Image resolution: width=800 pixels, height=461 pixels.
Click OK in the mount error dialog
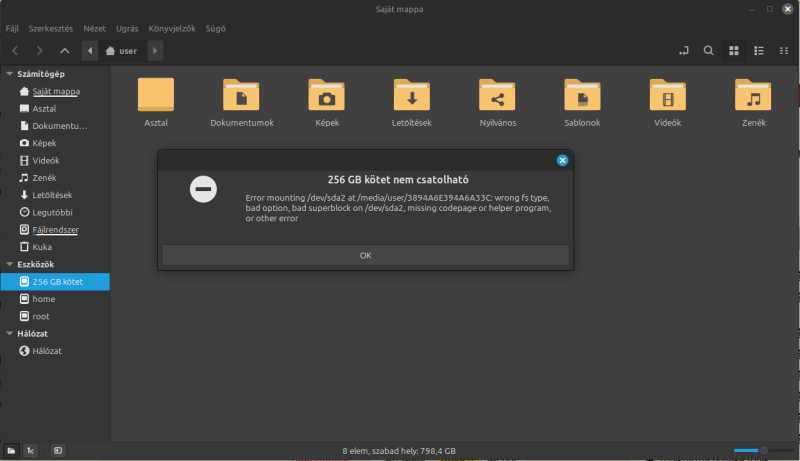tap(365, 255)
